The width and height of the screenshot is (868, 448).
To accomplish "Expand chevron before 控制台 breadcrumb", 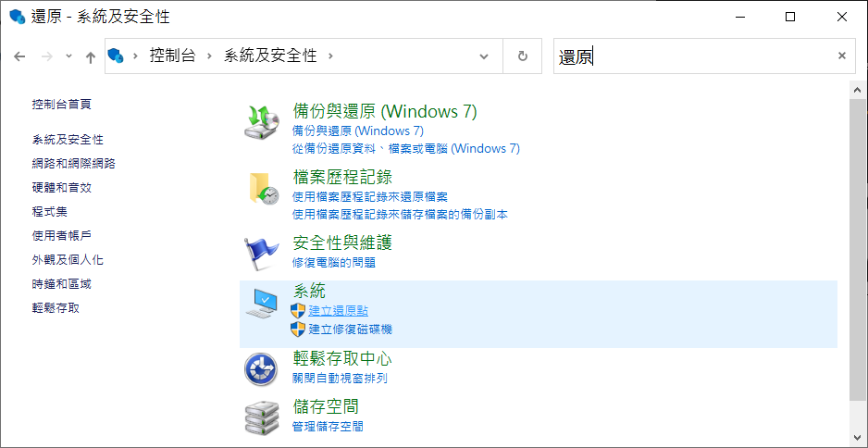I will coord(135,56).
